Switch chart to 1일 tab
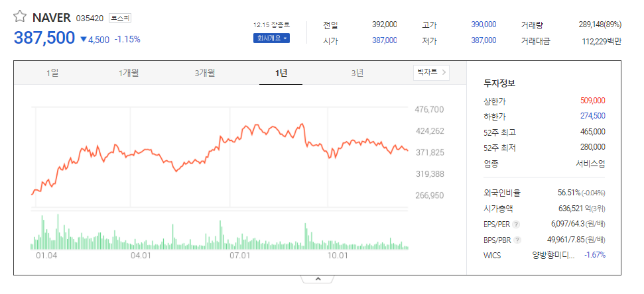Image resolution: width=644 pixels, height=294 pixels. coord(52,73)
